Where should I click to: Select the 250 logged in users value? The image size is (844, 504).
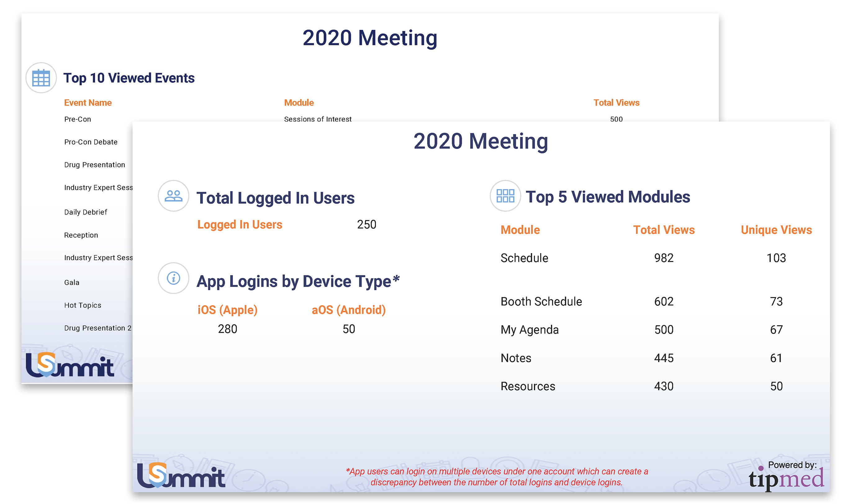pos(366,225)
